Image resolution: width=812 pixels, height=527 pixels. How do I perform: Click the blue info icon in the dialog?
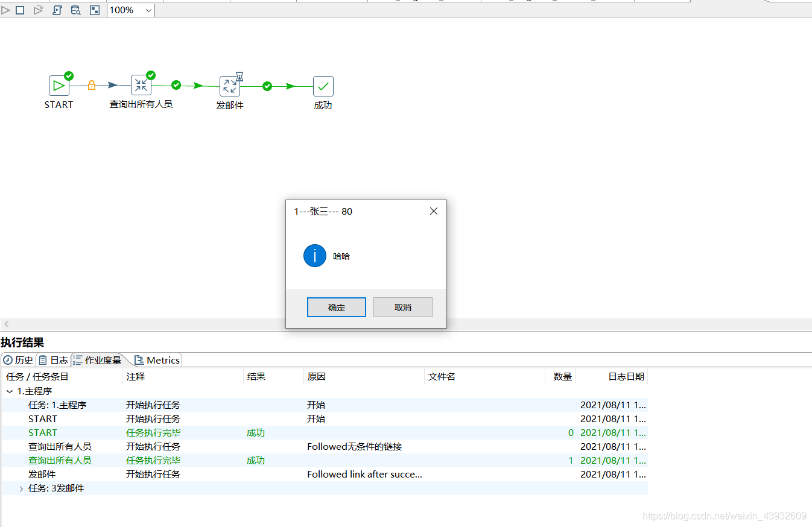314,256
